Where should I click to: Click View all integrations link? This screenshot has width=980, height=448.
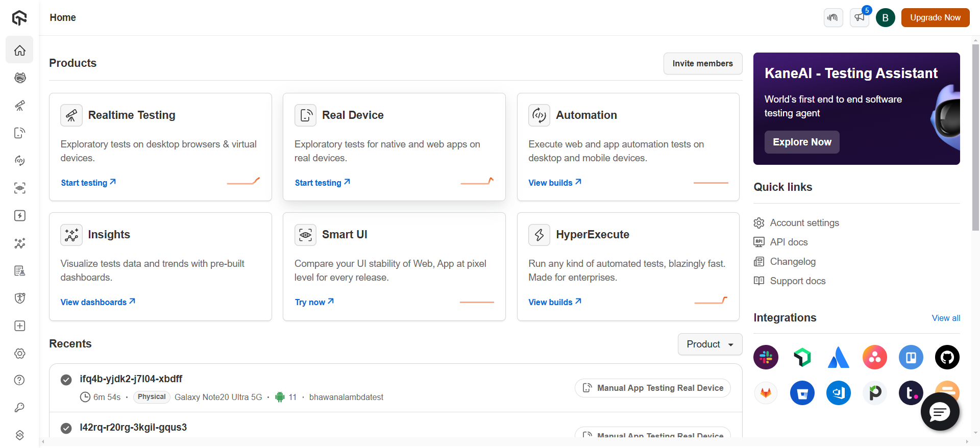pos(946,318)
